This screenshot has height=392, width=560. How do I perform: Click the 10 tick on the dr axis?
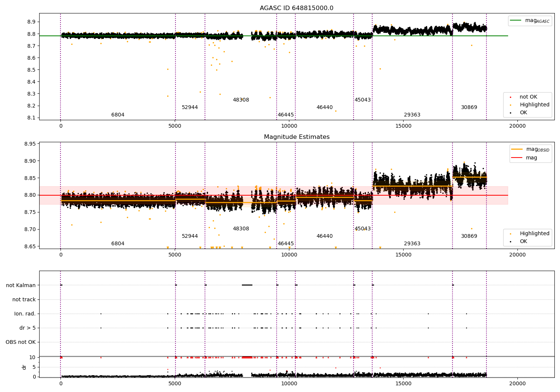(x=32, y=358)
